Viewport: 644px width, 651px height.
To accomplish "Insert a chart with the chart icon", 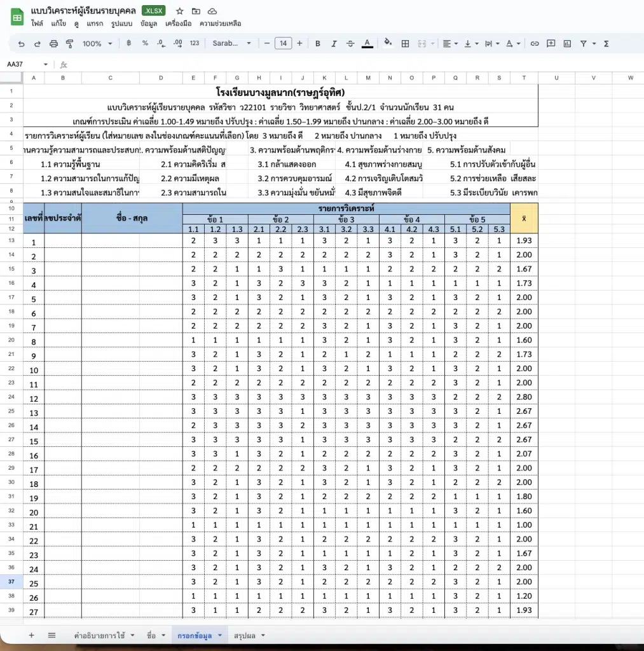I will point(567,44).
